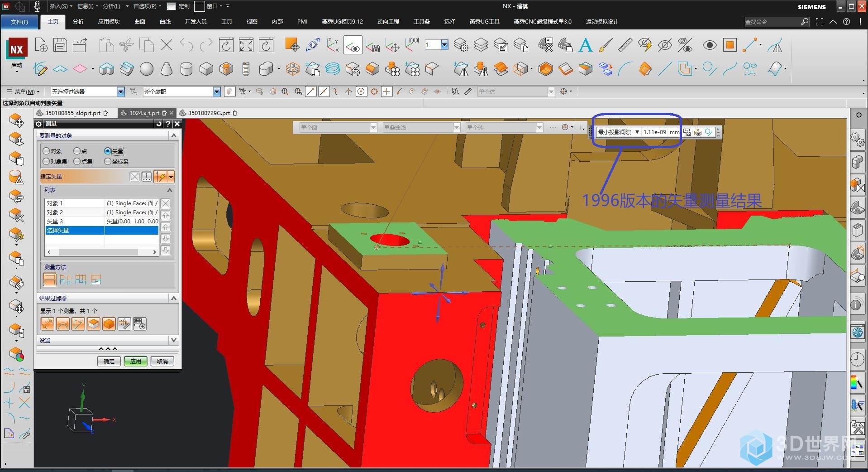Switch to the 分析 ribbon tab
The width and height of the screenshot is (868, 472).
[78, 21]
